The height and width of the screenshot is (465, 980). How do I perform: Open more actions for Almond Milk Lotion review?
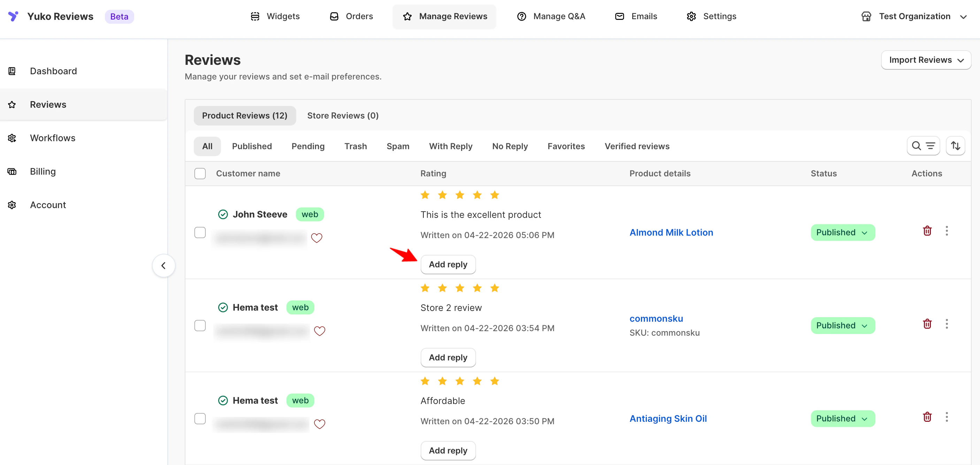[x=947, y=231]
